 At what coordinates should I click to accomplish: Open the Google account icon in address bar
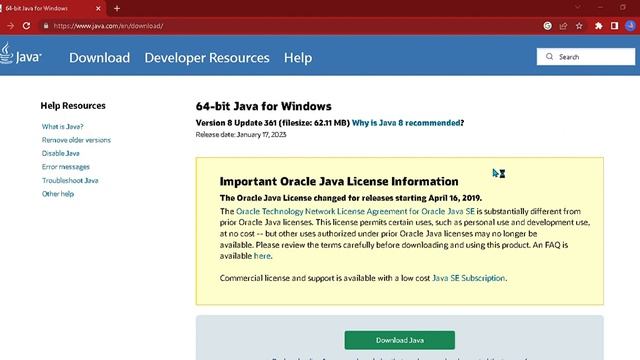[x=548, y=26]
